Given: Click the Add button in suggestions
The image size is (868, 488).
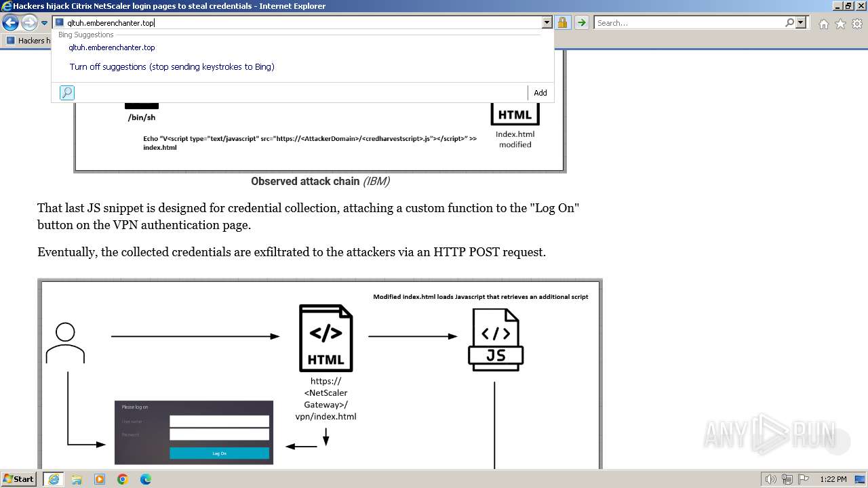Looking at the screenshot, I should (x=540, y=93).
